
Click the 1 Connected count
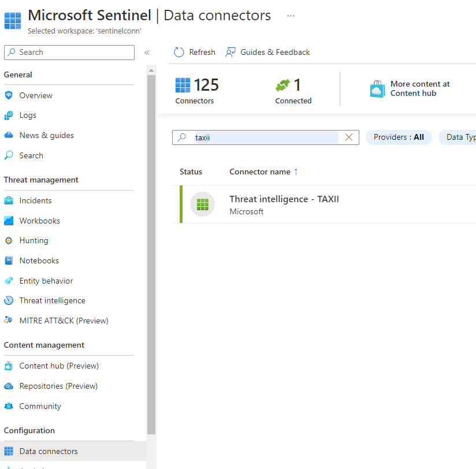click(297, 85)
